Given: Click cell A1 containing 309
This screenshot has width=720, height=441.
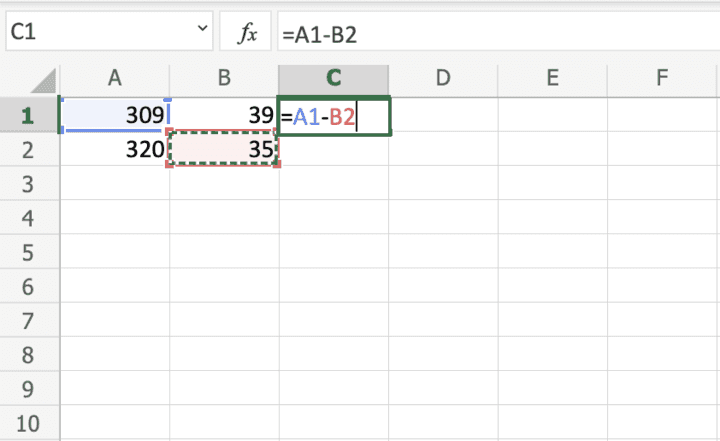Looking at the screenshot, I should click(115, 116).
